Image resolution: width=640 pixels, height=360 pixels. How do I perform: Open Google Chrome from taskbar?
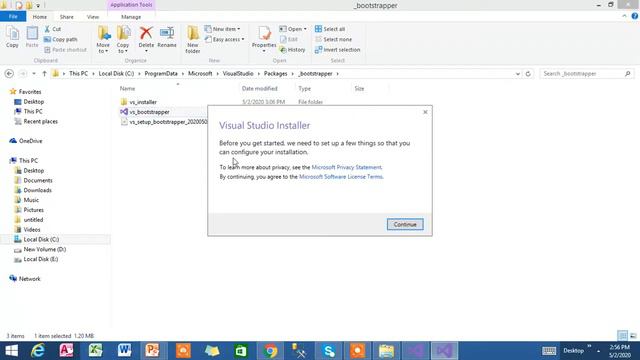coord(270,351)
